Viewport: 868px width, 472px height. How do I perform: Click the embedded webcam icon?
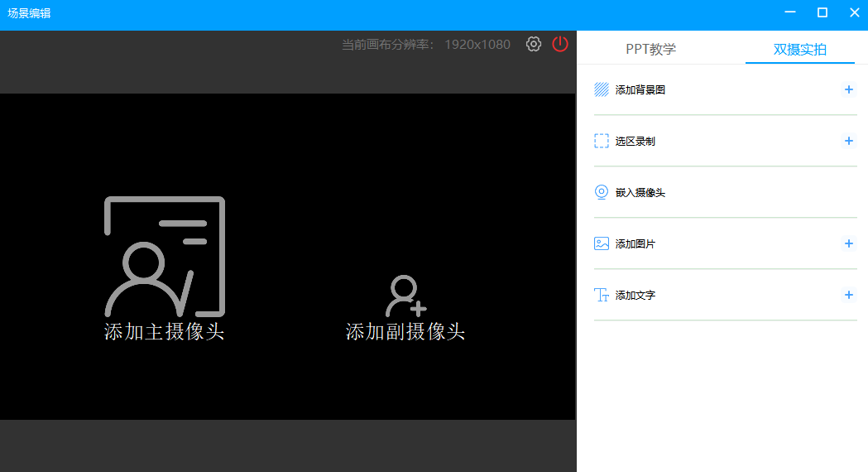(x=602, y=192)
